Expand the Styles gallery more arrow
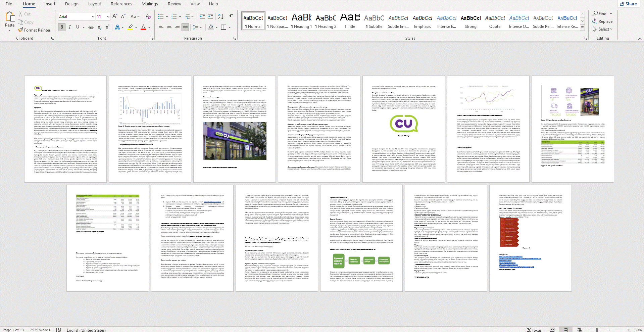 (x=583, y=27)
